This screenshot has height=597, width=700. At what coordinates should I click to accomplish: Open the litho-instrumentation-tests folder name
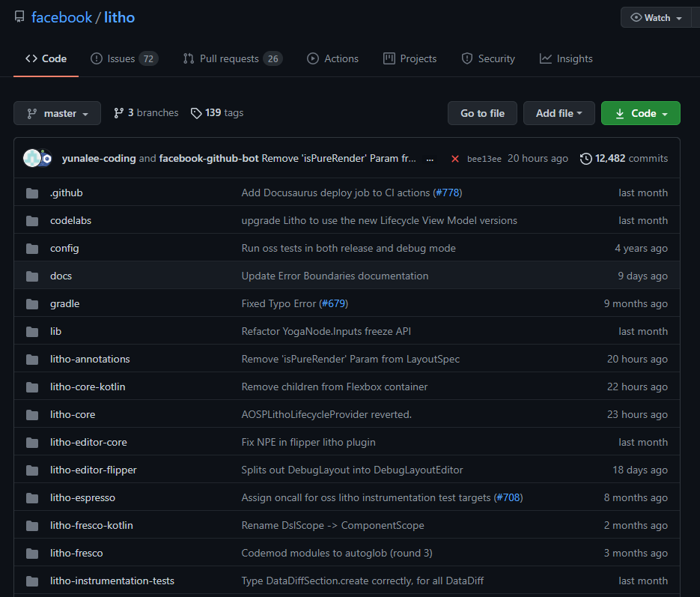tap(112, 581)
